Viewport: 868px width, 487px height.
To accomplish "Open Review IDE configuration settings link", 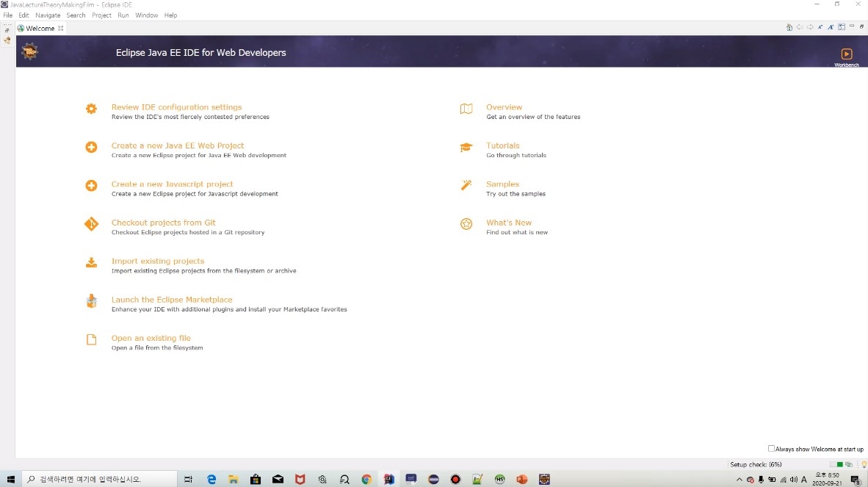I will [176, 107].
